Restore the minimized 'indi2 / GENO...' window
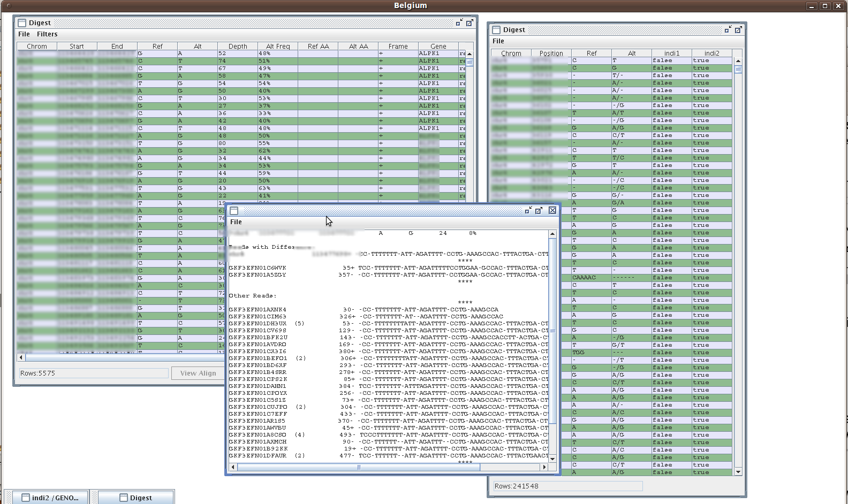Image resolution: width=848 pixels, height=504 pixels. tap(49, 498)
